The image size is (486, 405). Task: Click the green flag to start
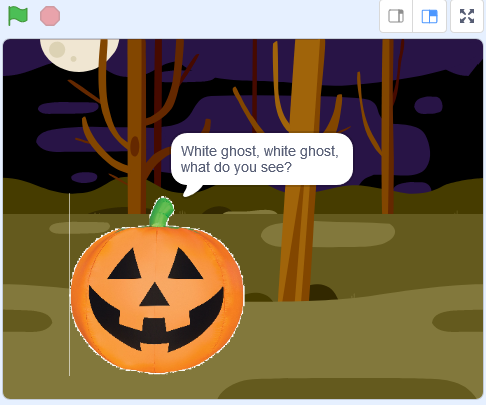[18, 16]
